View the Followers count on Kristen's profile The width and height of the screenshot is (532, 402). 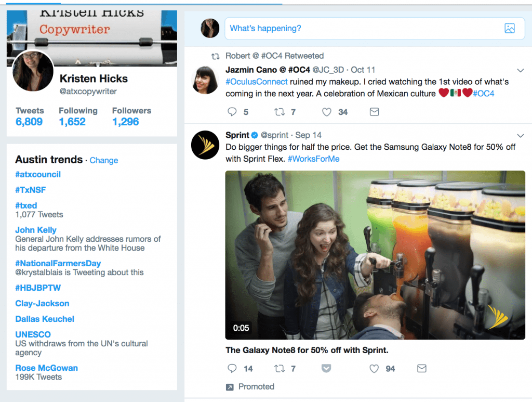click(131, 116)
